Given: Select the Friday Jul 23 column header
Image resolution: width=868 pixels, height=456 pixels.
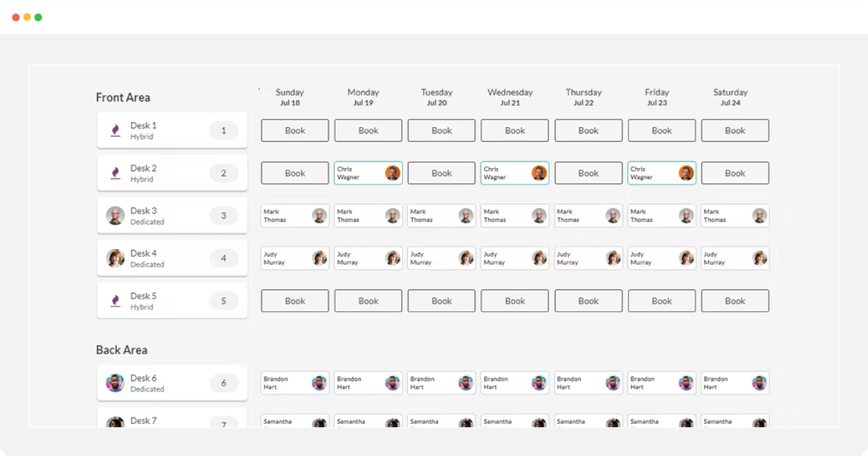Looking at the screenshot, I should click(657, 97).
